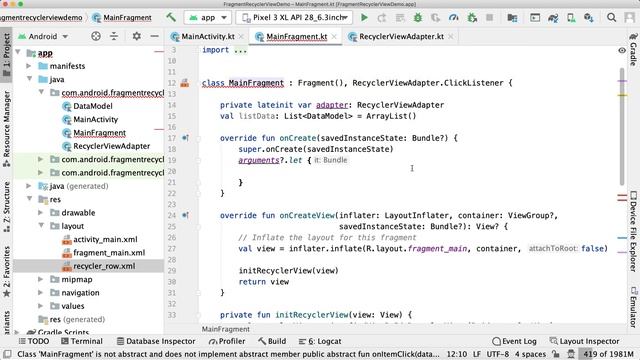Expand the drawable folder
This screenshot has width=640, height=360.
40,212
